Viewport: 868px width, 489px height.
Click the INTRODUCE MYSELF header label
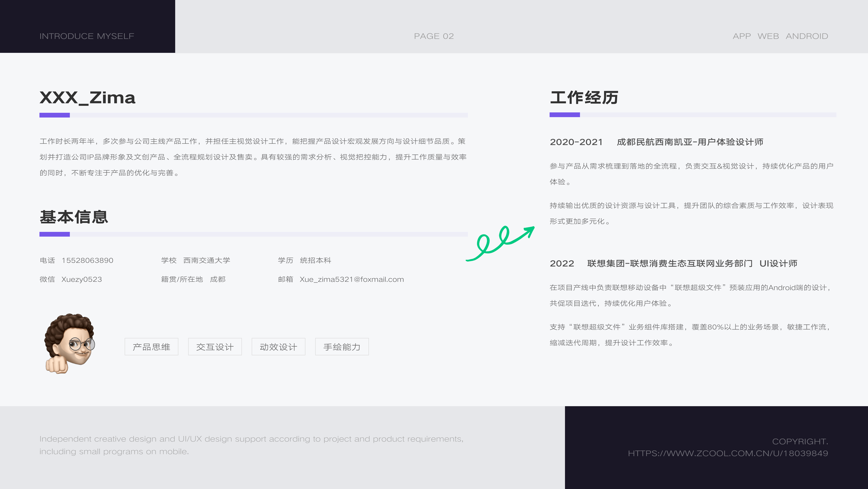(87, 36)
